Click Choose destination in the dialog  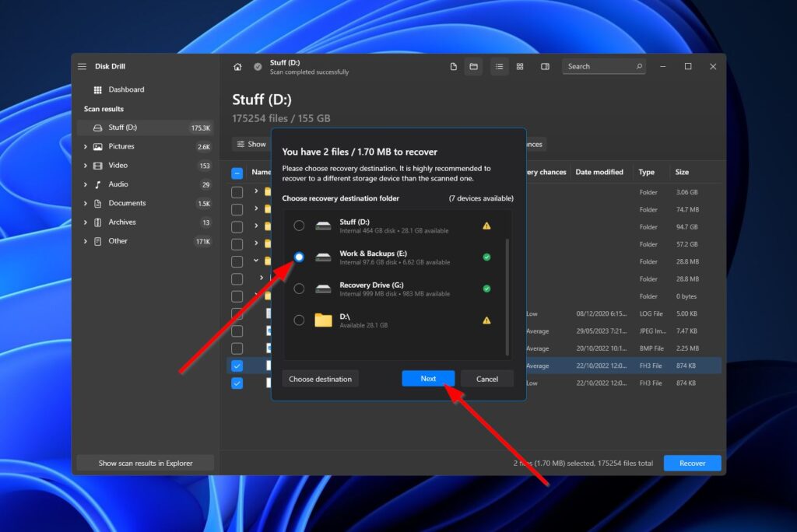(320, 379)
